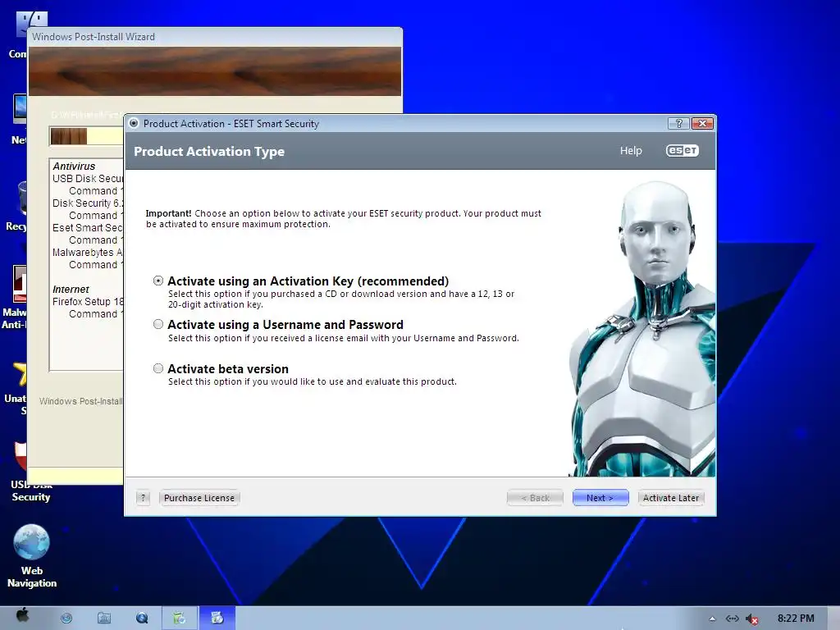Viewport: 840px width, 630px height.
Task: Click the network tray icon
Action: 733,619
